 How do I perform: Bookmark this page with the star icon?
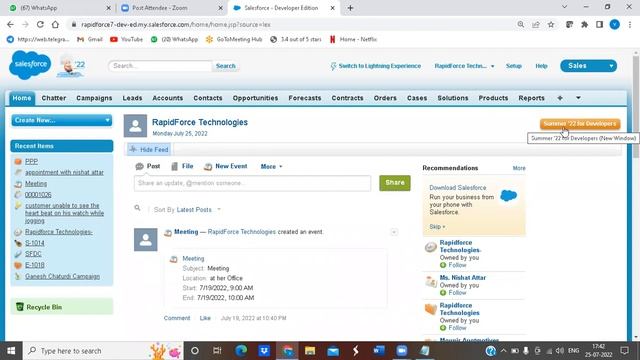551,24
